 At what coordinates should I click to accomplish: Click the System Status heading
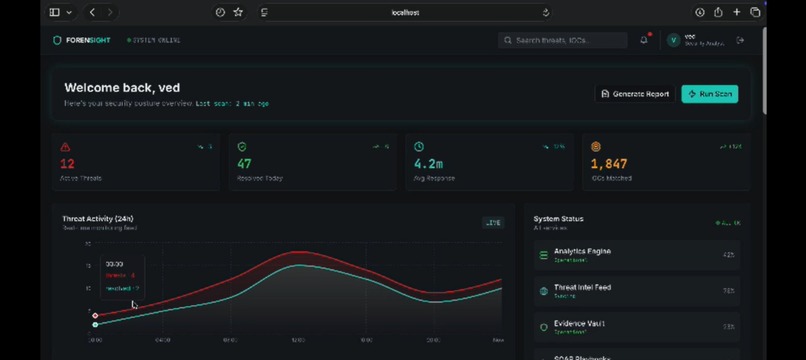point(558,219)
